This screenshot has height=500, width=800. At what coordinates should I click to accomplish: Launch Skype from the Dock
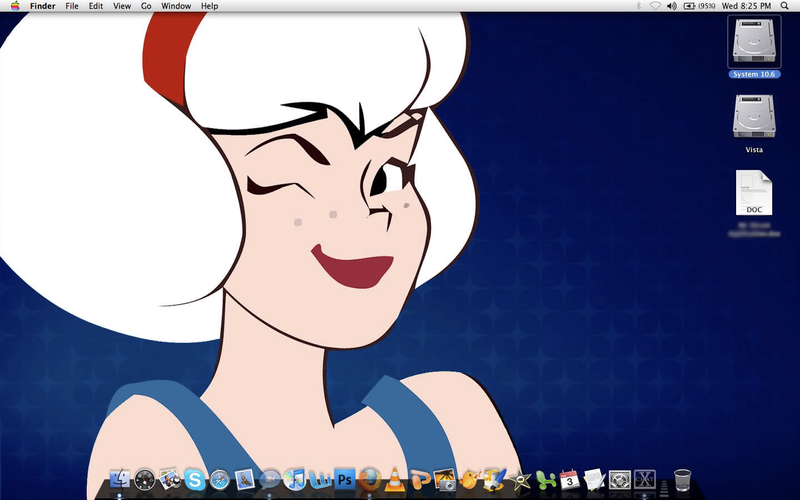coord(195,480)
